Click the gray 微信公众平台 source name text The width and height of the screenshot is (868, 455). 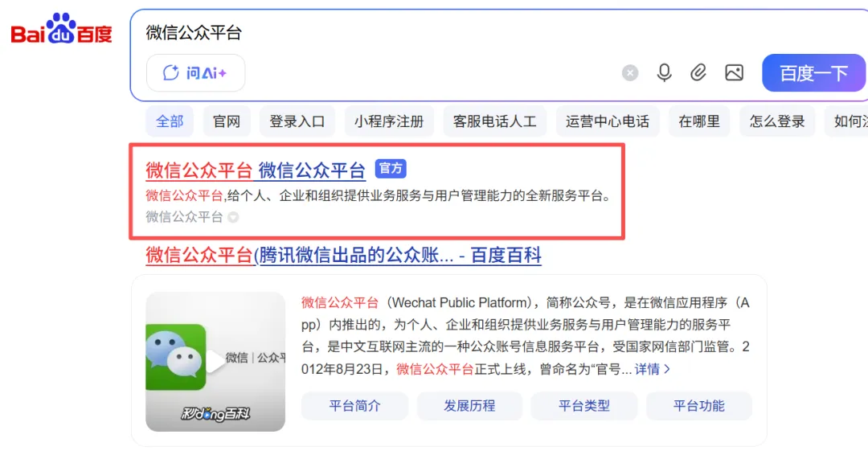click(184, 217)
